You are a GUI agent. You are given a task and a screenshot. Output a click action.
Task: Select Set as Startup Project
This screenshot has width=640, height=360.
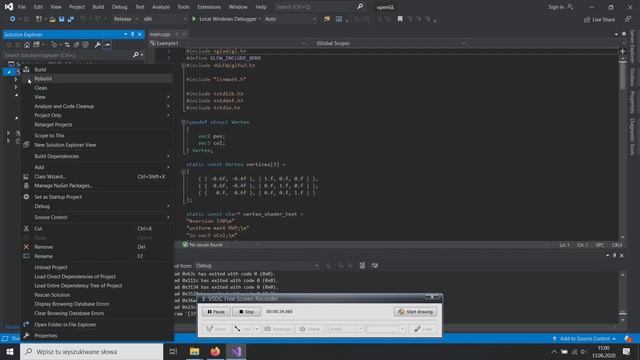(x=97, y=197)
